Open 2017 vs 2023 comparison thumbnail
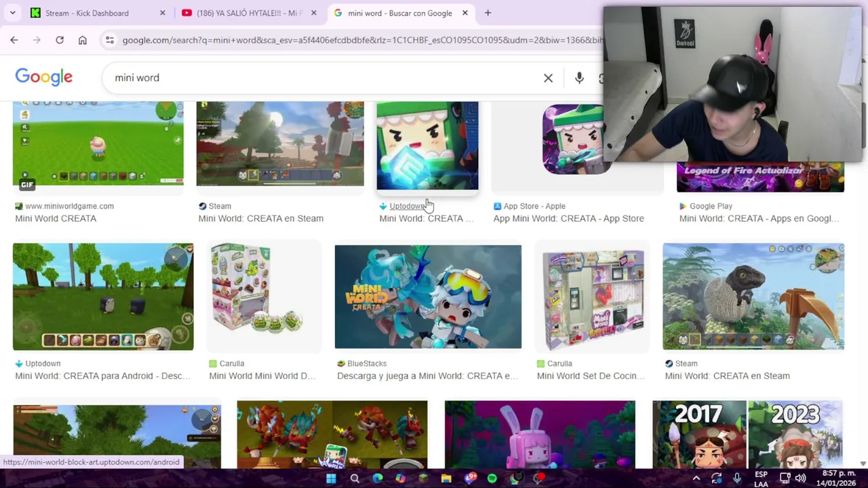868x488 pixels. 747,434
